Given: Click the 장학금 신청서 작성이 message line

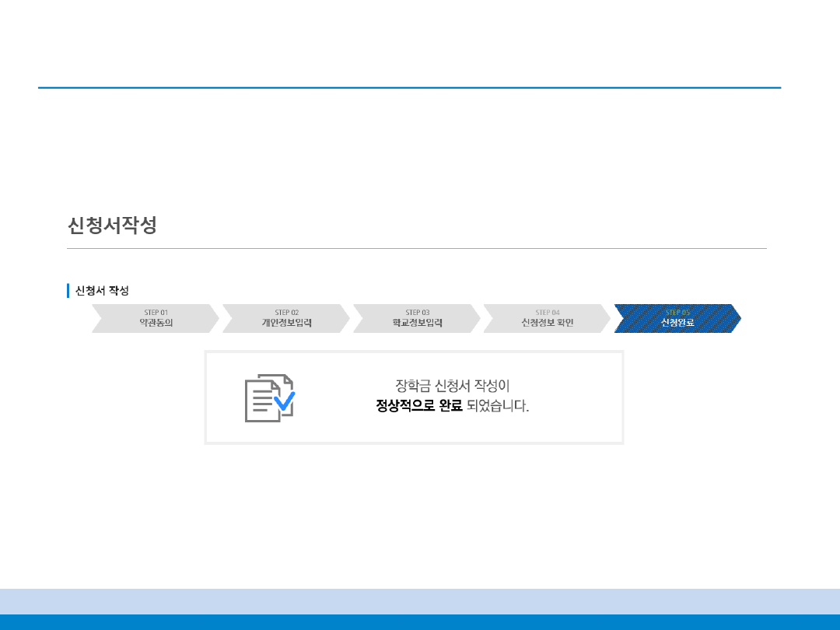Looking at the screenshot, I should click(x=452, y=386).
